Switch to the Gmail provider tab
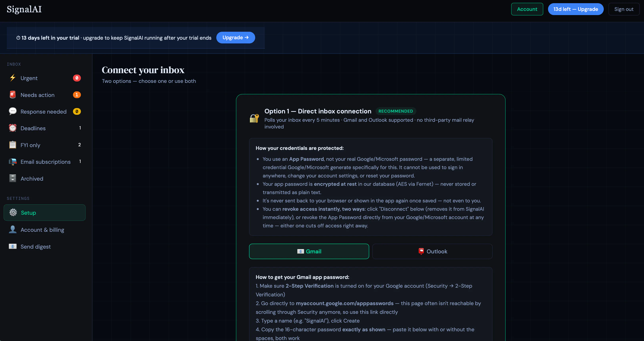 [309, 251]
